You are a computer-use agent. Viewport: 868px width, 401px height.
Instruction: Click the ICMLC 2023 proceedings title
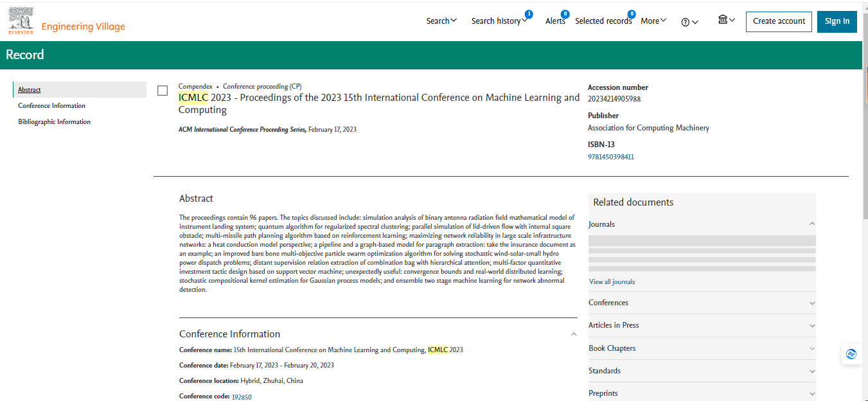[x=379, y=103]
